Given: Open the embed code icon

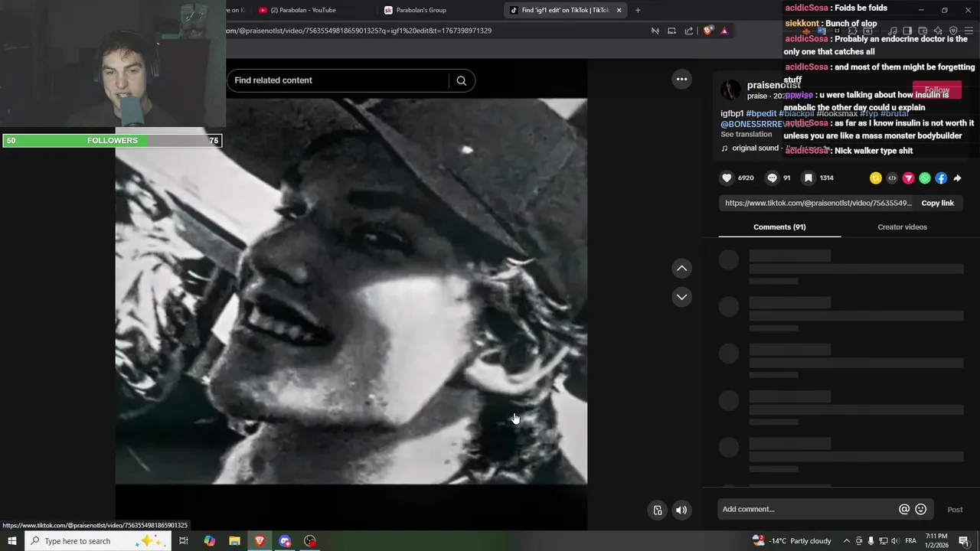Looking at the screenshot, I should (892, 178).
